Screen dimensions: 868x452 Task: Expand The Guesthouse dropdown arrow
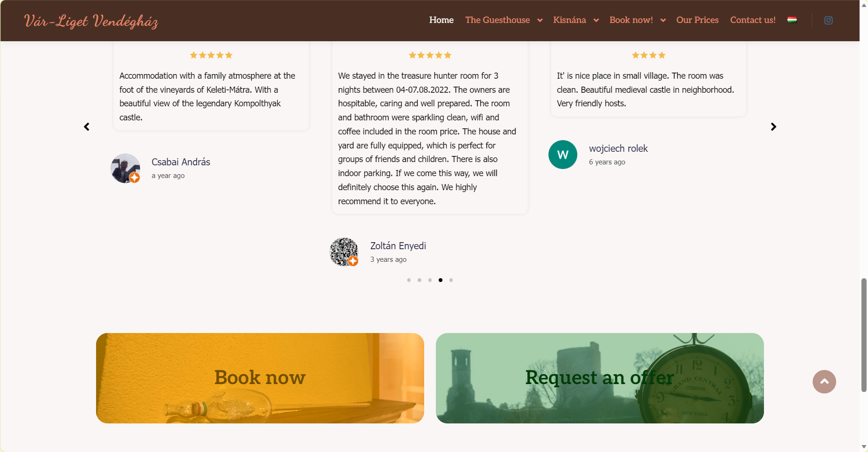pyautogui.click(x=540, y=20)
